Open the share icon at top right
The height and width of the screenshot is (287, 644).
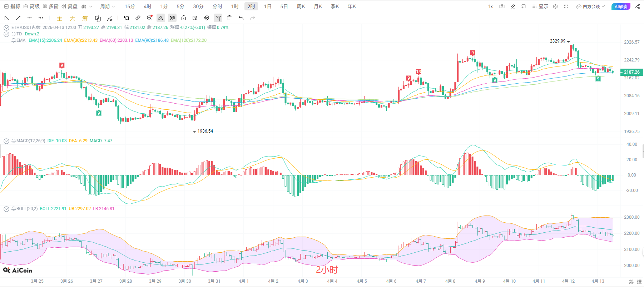click(x=637, y=6)
